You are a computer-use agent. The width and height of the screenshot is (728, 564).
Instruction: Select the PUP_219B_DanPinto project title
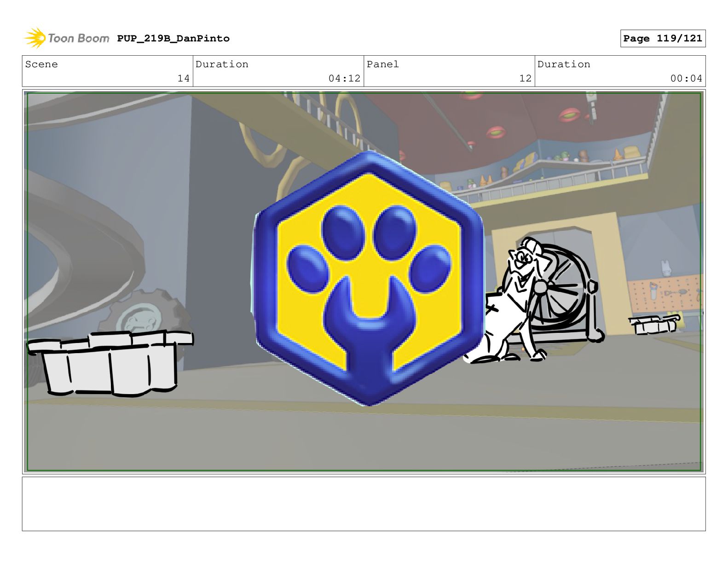(x=173, y=38)
